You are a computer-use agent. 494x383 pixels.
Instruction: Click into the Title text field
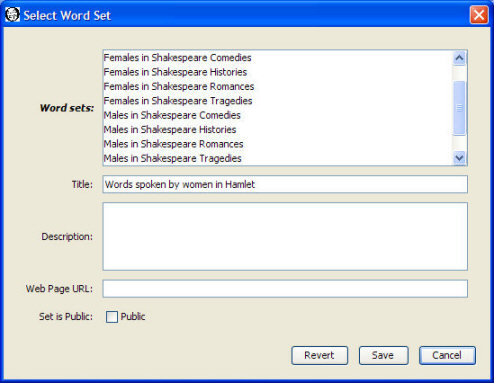coord(285,184)
